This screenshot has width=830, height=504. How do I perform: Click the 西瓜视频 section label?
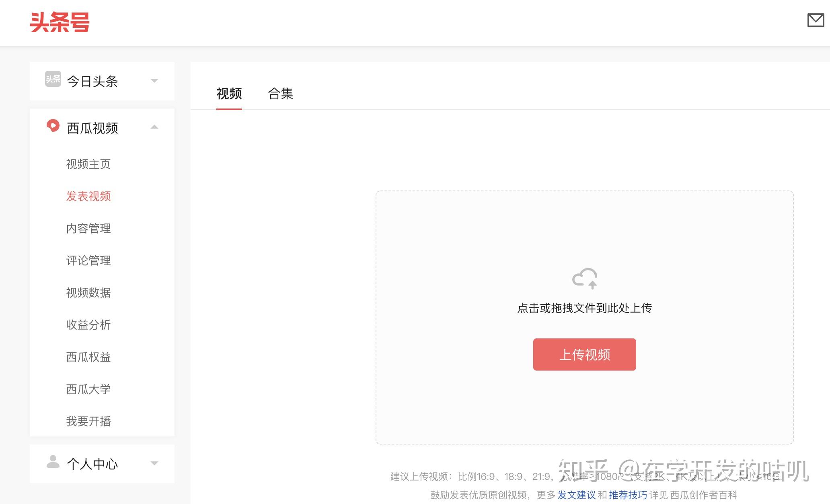pos(92,128)
